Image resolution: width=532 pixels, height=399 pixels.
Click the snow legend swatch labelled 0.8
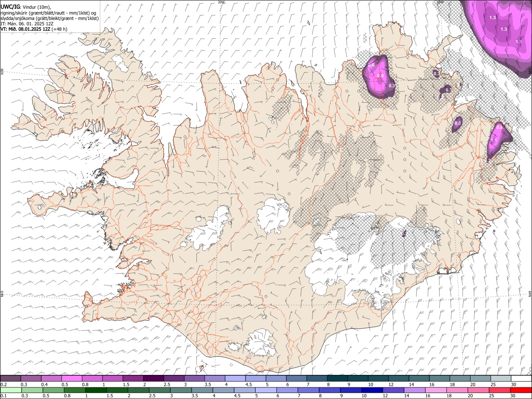[92, 379]
